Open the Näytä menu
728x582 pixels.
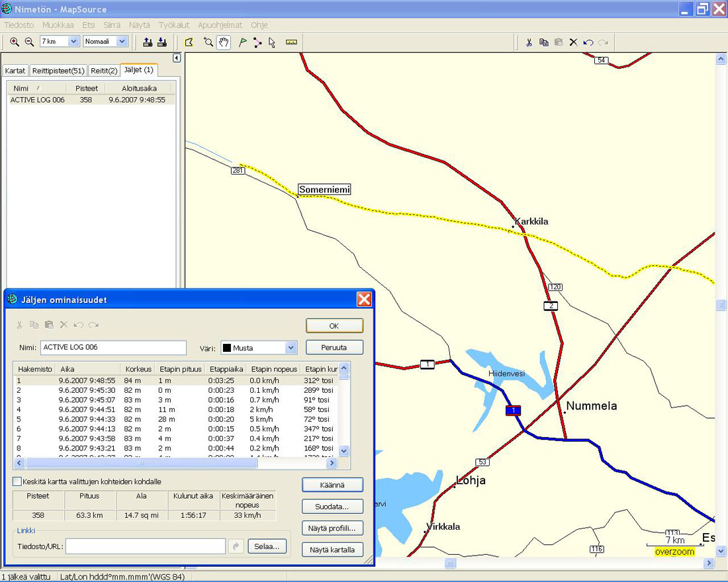click(139, 25)
